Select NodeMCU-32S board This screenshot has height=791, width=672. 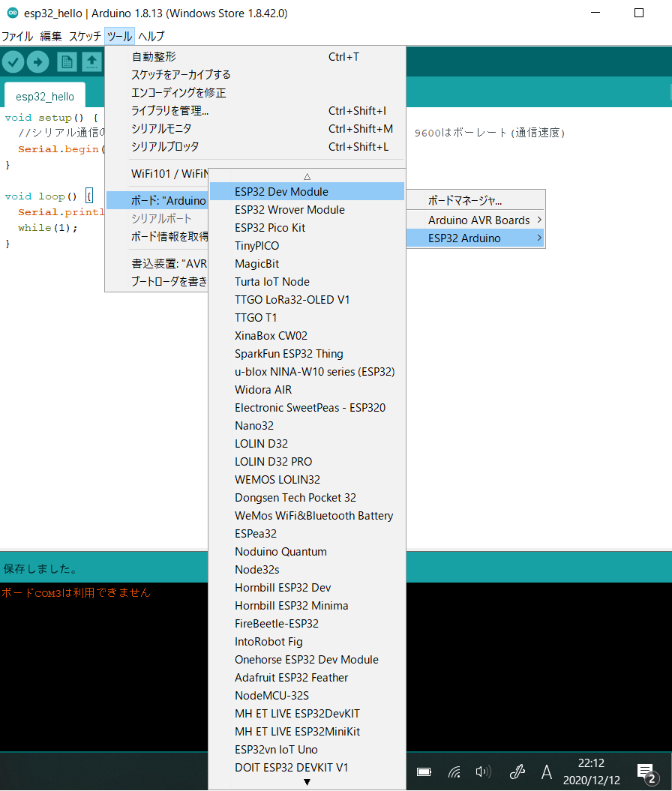pos(307,695)
